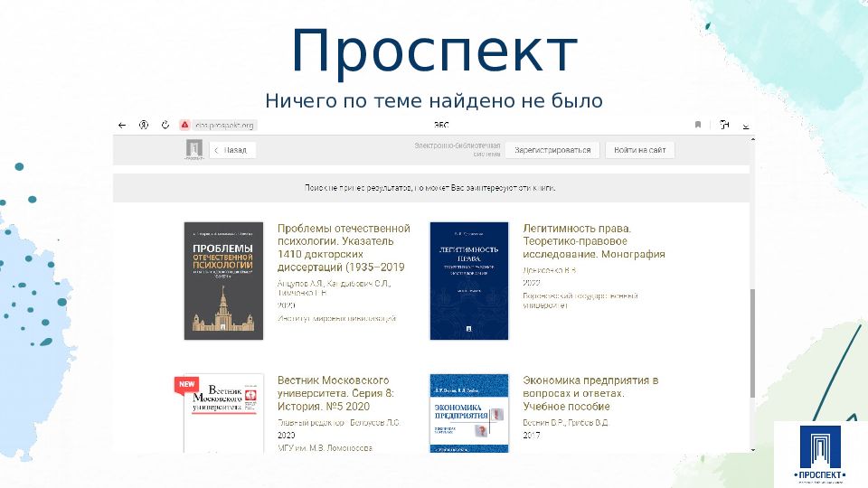Click the Проспект logo in slide corner

point(820,455)
